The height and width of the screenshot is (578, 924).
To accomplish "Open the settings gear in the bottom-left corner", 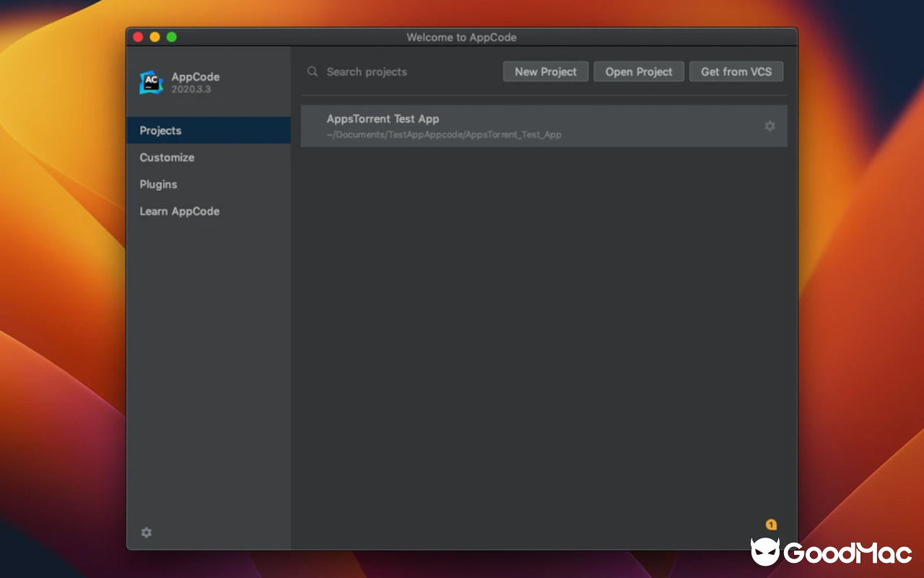I will [146, 532].
